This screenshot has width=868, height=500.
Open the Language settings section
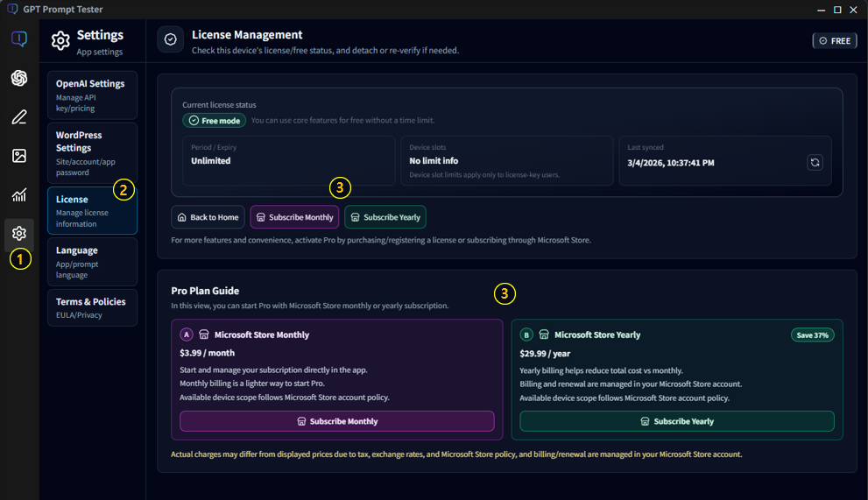[92, 262]
